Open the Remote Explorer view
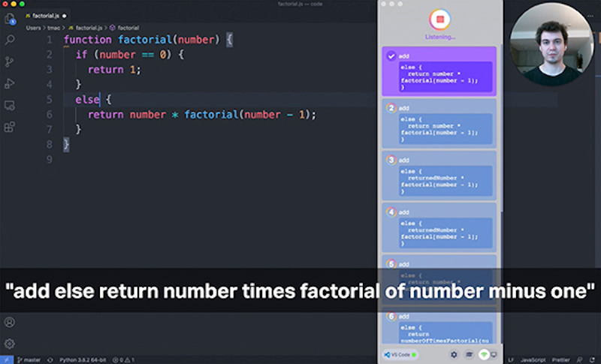601x364 pixels. (x=10, y=105)
